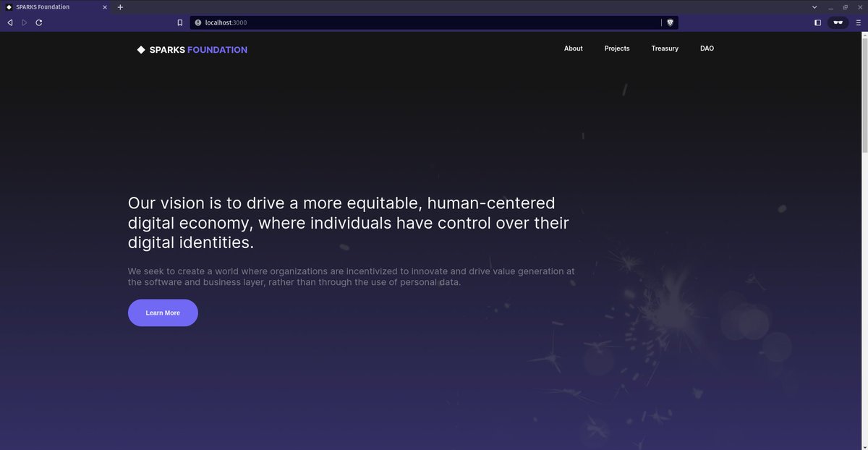
Task: Open the Projects section
Action: pyautogui.click(x=616, y=48)
